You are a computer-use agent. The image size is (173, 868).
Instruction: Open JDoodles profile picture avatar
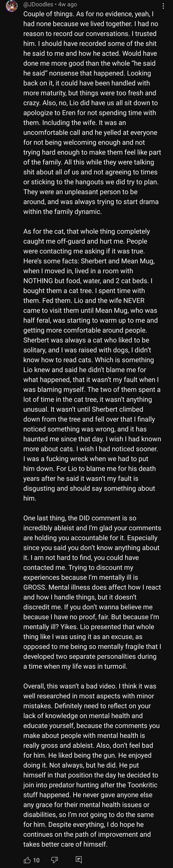12,6
